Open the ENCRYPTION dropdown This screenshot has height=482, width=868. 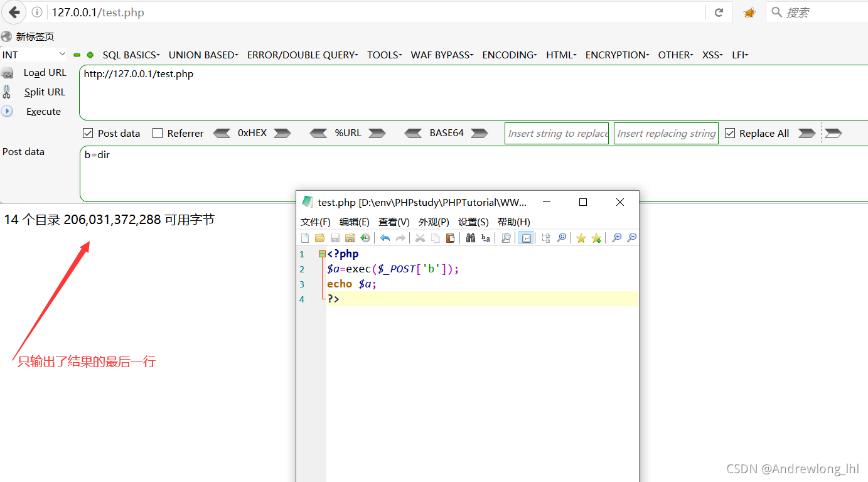[617, 55]
